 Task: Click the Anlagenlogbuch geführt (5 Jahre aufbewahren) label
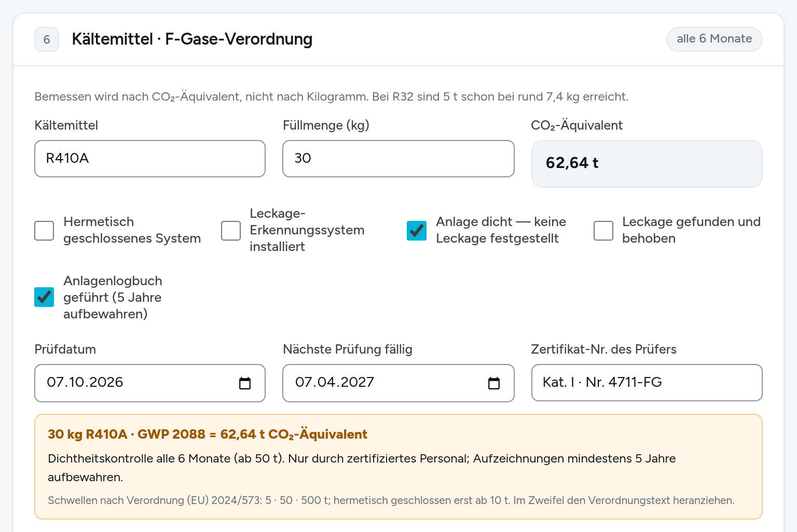pos(113,298)
